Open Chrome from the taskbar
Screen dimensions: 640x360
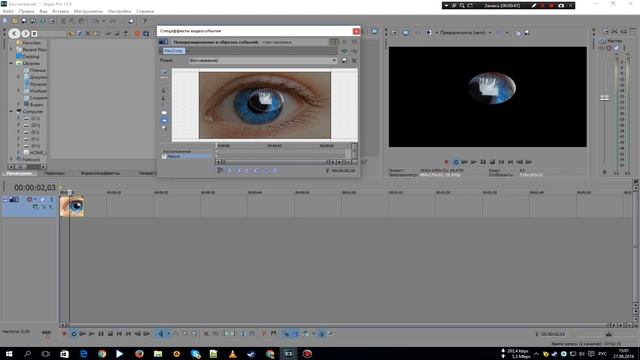point(102,354)
